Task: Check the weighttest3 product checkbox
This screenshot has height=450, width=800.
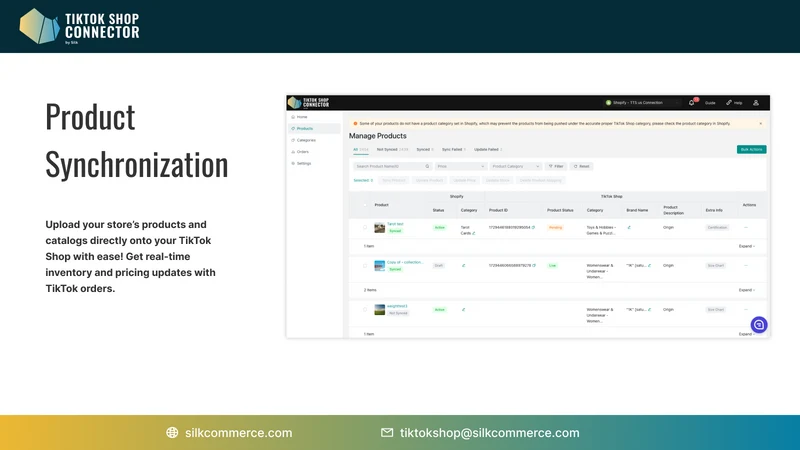Action: [x=365, y=310]
